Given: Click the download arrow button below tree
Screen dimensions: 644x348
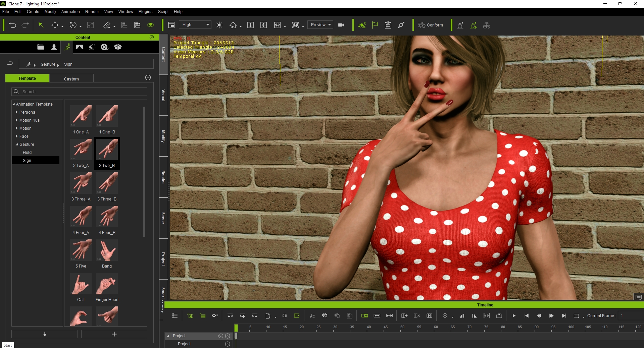Looking at the screenshot, I should (45, 334).
